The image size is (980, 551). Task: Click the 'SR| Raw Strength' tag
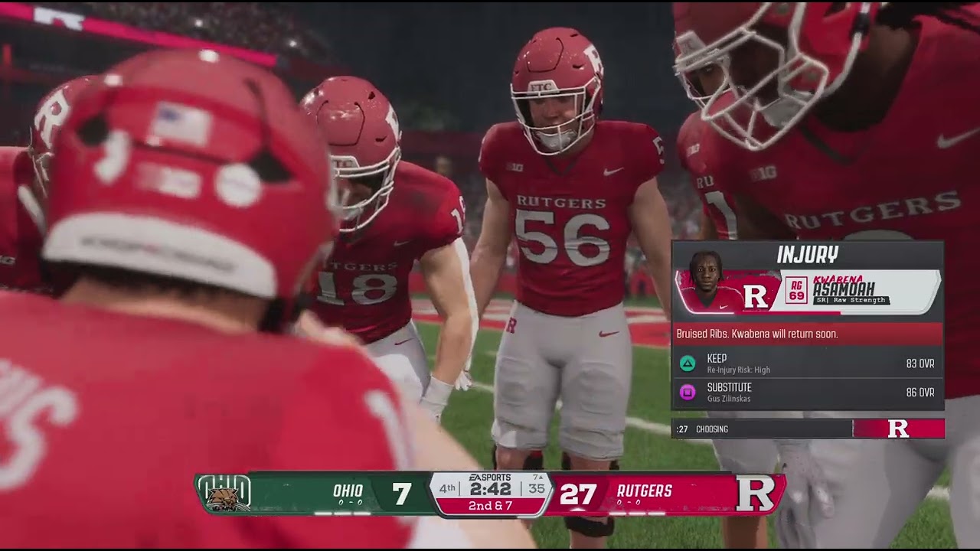point(852,301)
